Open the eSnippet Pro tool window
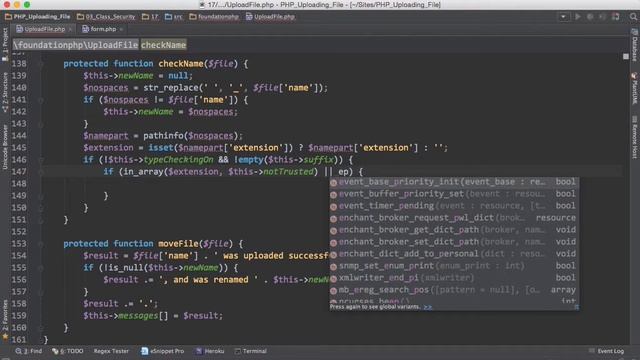 pos(162,351)
